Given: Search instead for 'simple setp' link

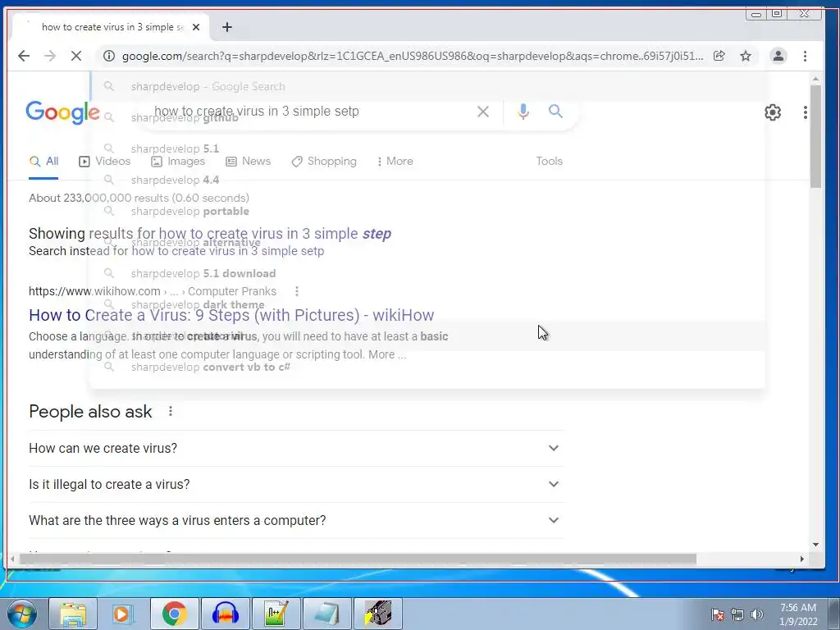Looking at the screenshot, I should (228, 251).
